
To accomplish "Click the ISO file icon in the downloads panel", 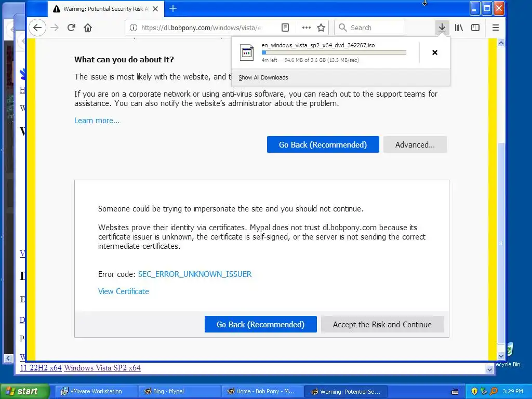I will (247, 52).
